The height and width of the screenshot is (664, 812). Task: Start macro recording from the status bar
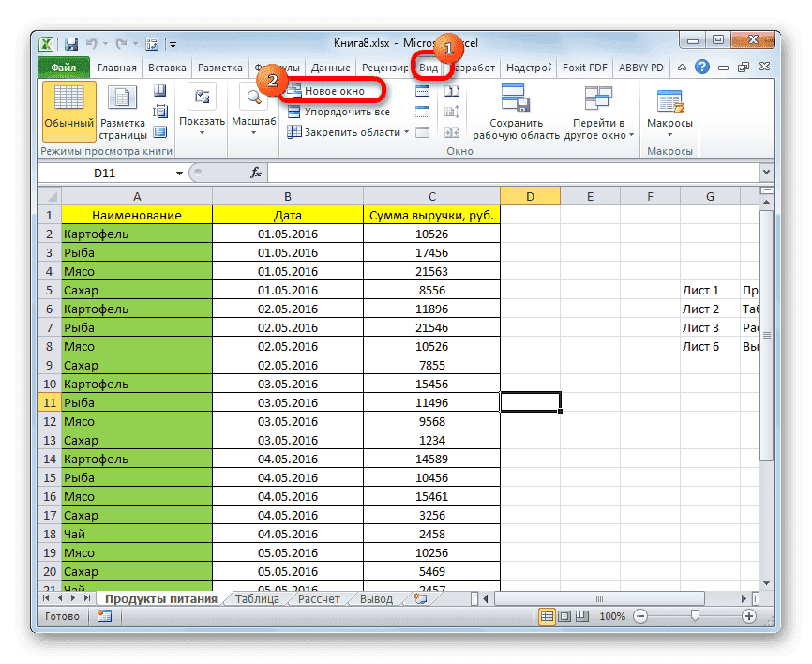103,616
